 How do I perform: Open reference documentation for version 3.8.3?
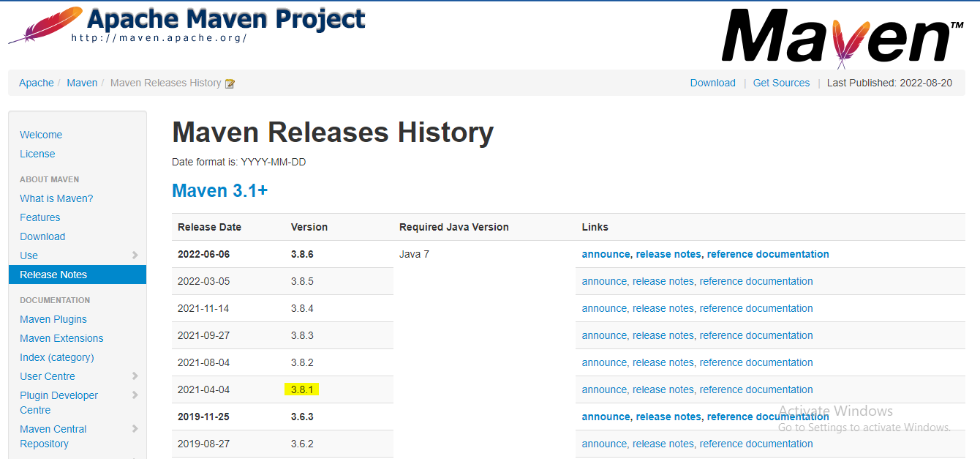[x=756, y=335]
